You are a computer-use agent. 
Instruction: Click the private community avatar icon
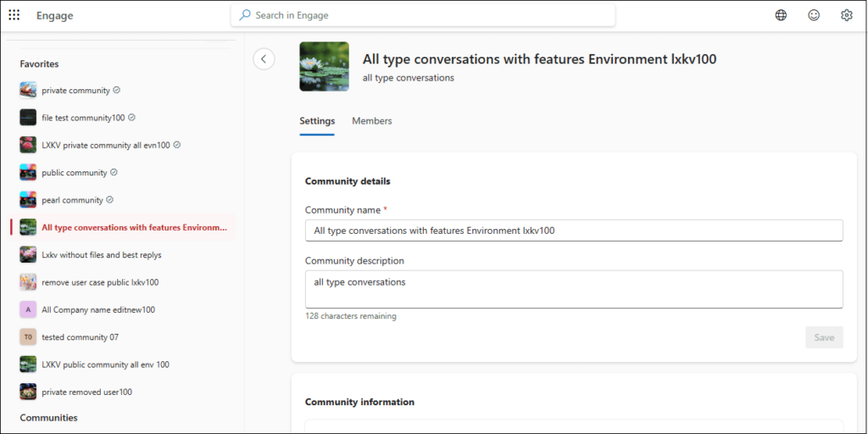(28, 90)
